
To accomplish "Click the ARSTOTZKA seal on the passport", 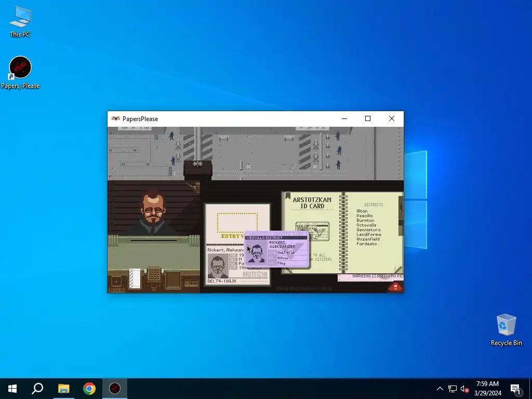I will [255, 274].
